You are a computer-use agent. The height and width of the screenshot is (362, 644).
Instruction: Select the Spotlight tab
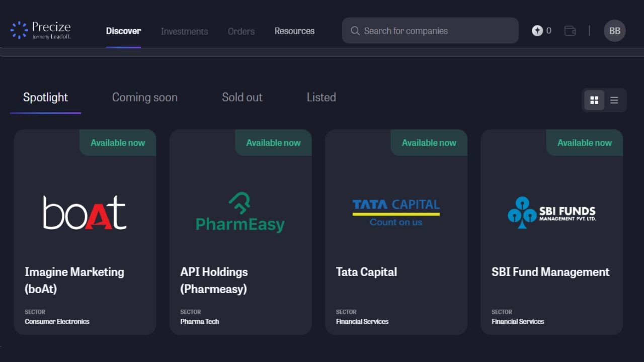tap(45, 98)
